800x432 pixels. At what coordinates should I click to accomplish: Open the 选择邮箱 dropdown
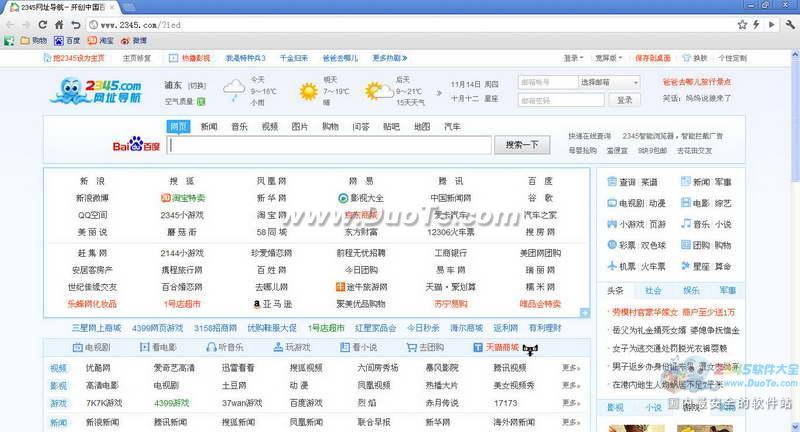(609, 82)
